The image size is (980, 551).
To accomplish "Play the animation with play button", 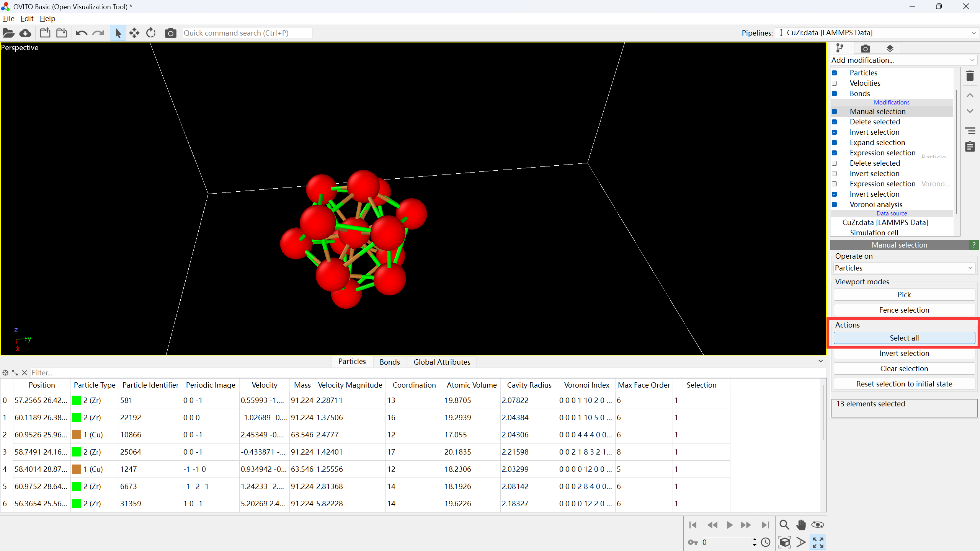I will 730,525.
